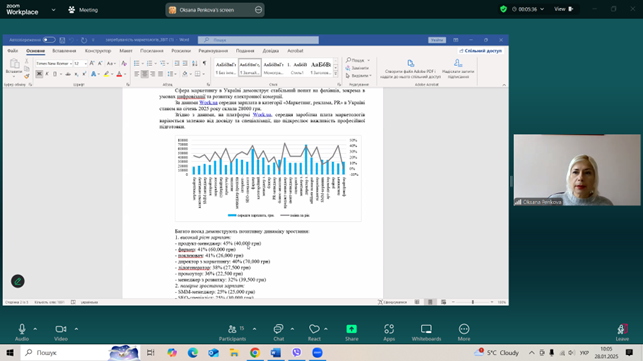Toggle Superscript formatting
This screenshot has width=643, height=361.
[x=84, y=74]
